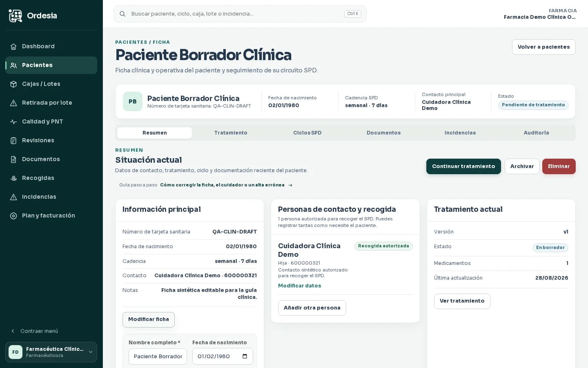The image size is (588, 368).
Task: Click the Ordesia logo icon
Action: (x=16, y=16)
